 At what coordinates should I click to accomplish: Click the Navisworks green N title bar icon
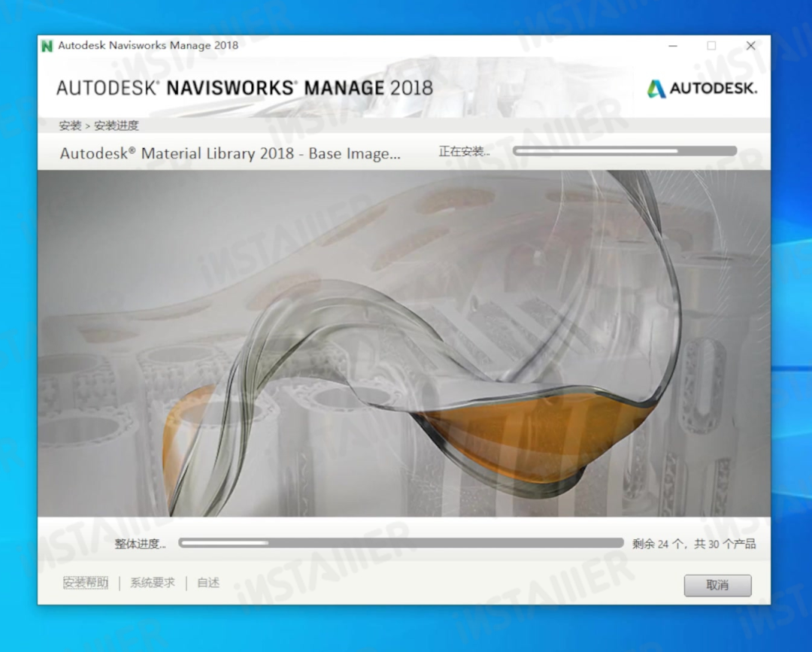(x=47, y=46)
